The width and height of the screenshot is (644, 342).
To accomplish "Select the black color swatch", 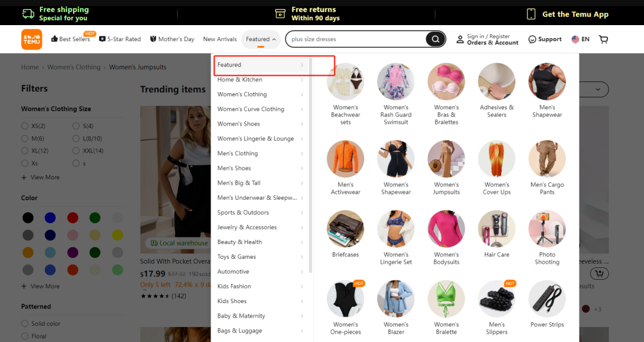I will pos(28,218).
